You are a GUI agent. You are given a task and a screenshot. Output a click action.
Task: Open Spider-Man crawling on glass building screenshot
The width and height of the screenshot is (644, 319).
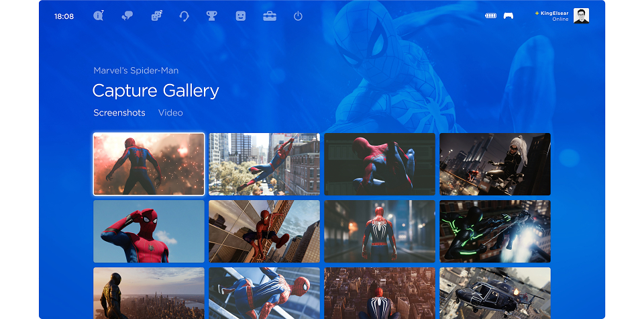coord(264,232)
